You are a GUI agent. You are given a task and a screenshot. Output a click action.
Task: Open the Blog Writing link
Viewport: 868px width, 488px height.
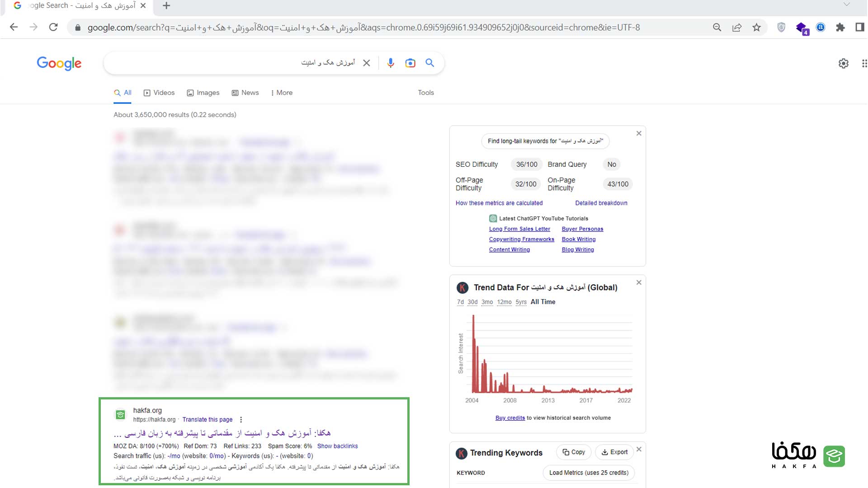[578, 250]
